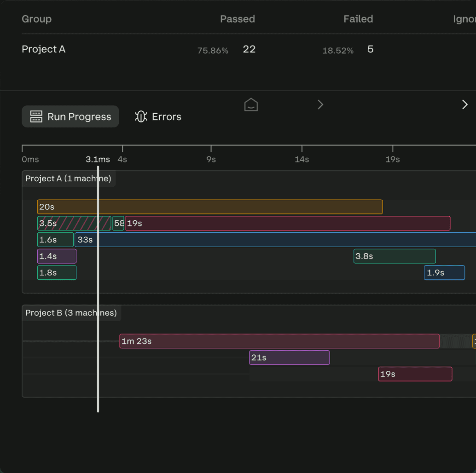Select the 20s orange bar in Project A
Image resolution: width=476 pixels, height=473 pixels.
click(x=210, y=207)
